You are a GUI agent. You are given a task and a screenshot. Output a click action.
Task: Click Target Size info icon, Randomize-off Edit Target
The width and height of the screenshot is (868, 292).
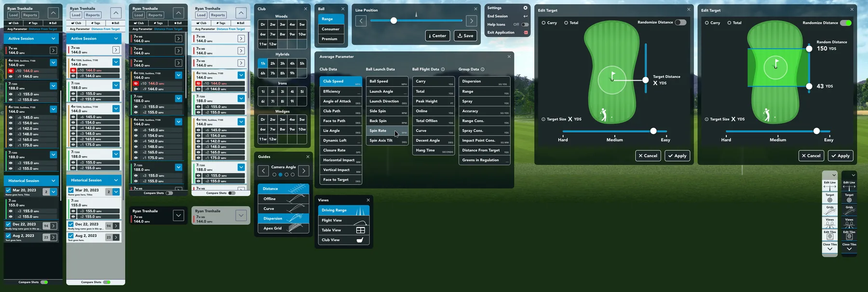(543, 119)
